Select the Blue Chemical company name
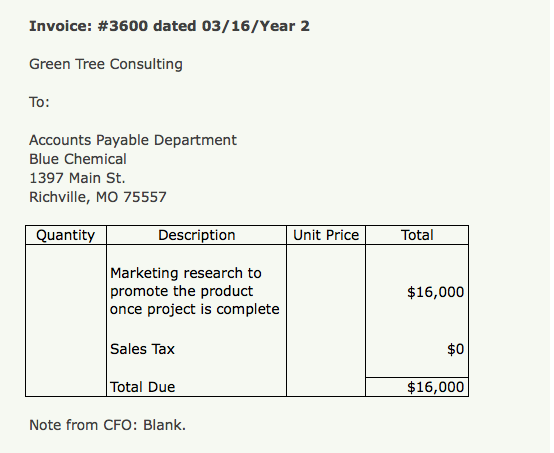This screenshot has height=453, width=554. [x=78, y=159]
